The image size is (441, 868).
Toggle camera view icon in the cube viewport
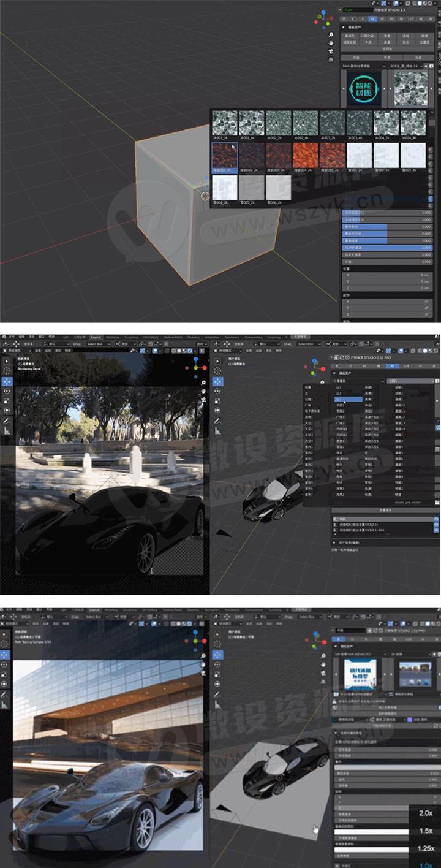[x=331, y=51]
